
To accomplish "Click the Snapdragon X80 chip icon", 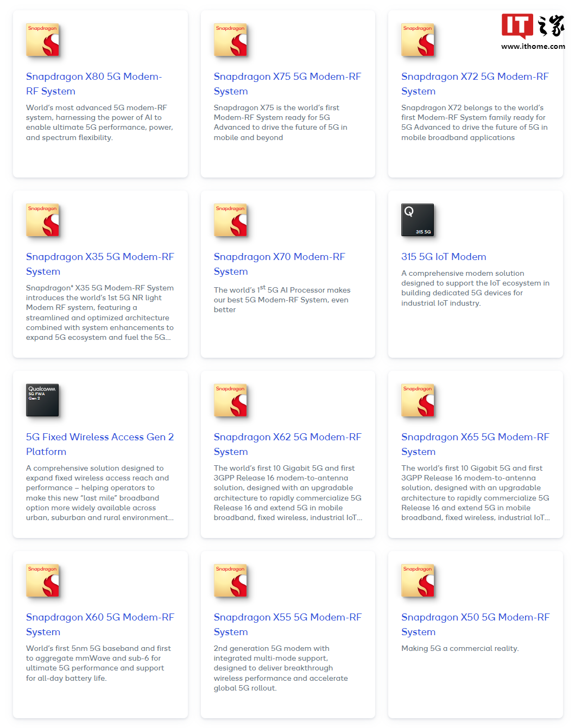I will coord(42,40).
